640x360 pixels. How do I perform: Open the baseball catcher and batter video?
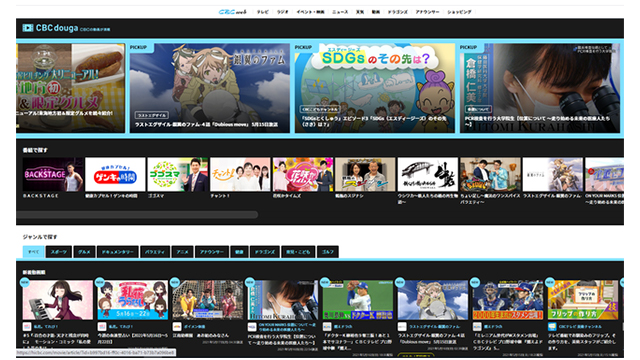click(508, 300)
